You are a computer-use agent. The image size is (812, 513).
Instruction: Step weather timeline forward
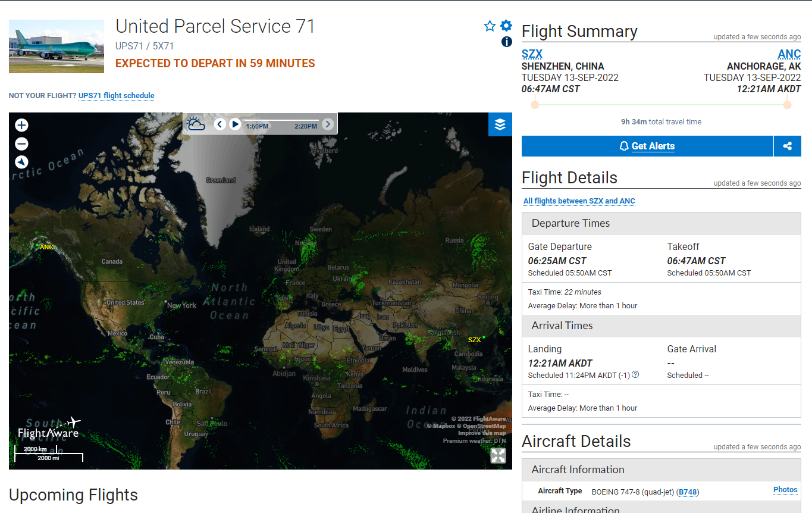click(328, 124)
